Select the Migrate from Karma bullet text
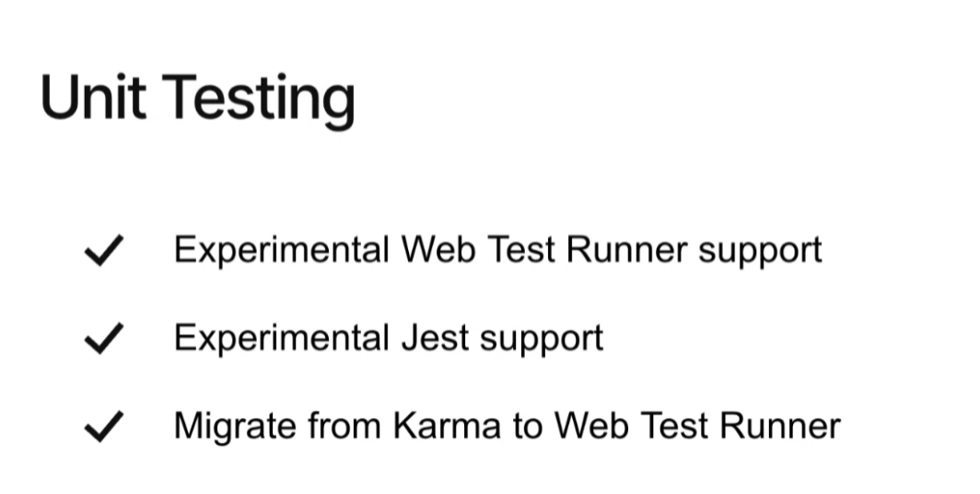The image size is (980, 494). (x=507, y=426)
